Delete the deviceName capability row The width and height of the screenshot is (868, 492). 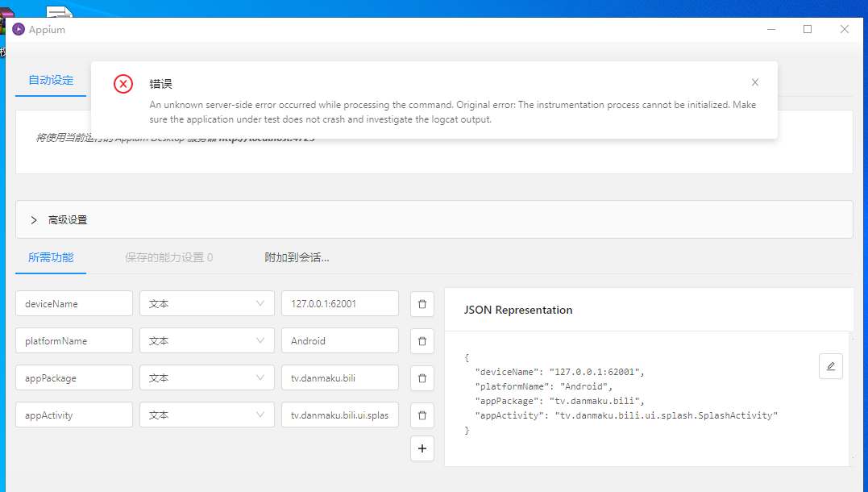pyautogui.click(x=422, y=304)
